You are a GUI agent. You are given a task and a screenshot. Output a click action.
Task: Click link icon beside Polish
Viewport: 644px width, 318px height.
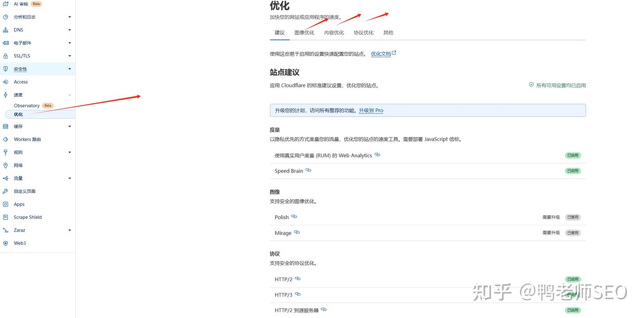pos(294,216)
